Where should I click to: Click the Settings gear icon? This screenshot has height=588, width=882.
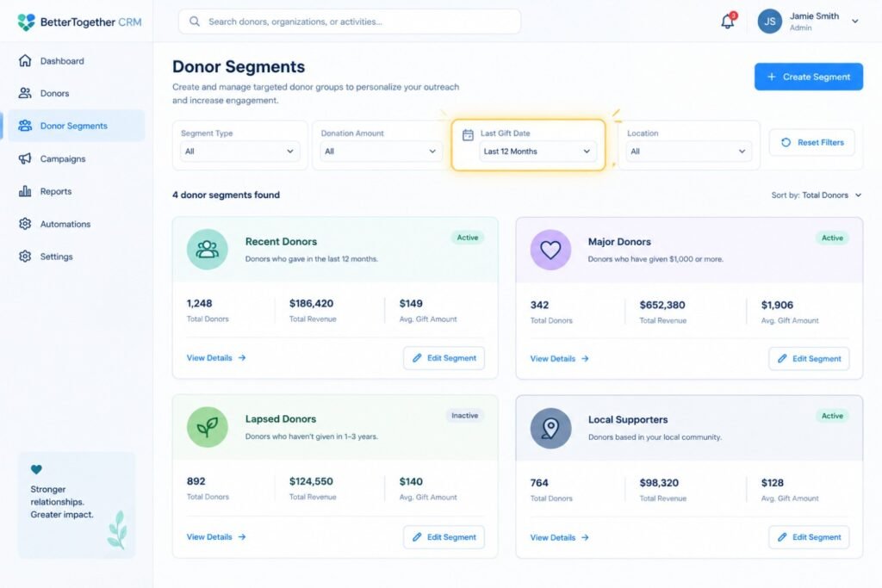click(25, 257)
